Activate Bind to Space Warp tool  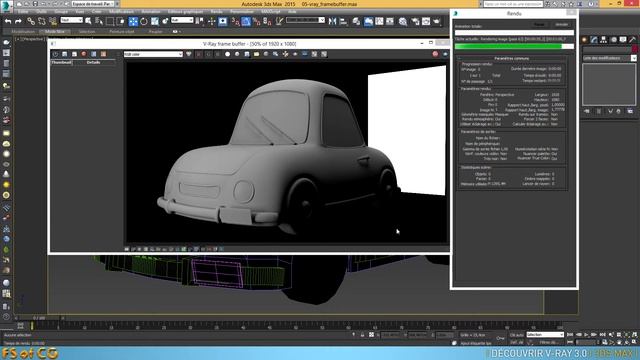tap(53, 21)
